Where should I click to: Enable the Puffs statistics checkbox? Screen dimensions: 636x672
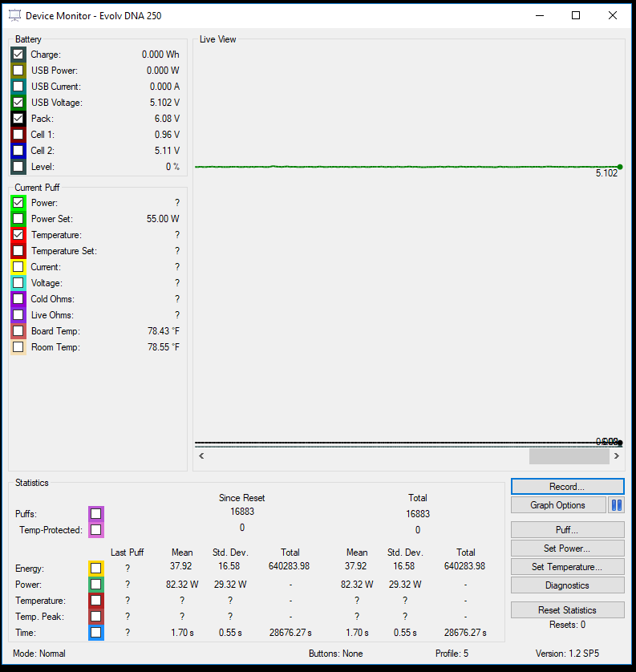point(96,514)
